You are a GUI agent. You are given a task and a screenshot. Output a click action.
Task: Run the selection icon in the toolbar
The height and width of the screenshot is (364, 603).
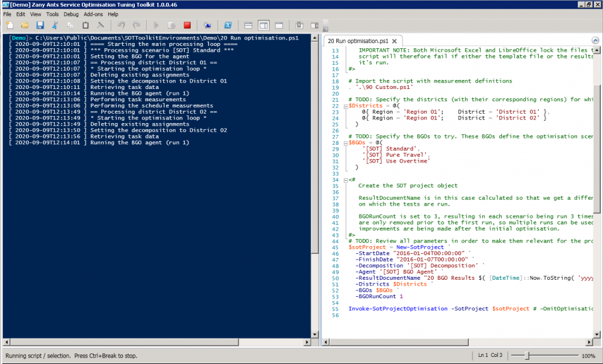(171, 25)
